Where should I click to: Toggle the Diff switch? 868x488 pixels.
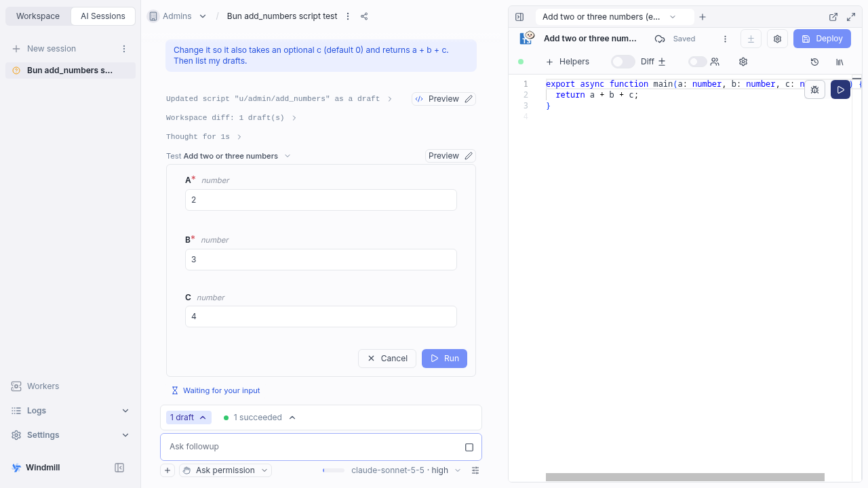coord(623,62)
